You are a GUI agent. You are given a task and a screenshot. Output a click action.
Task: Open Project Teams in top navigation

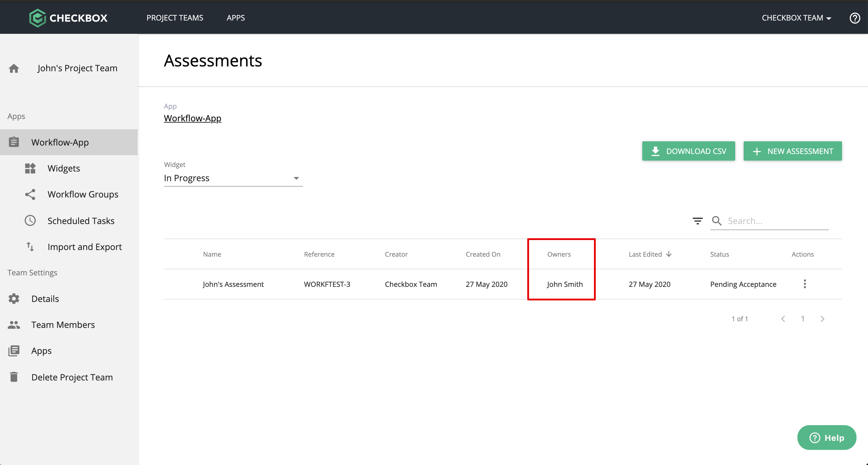click(175, 18)
